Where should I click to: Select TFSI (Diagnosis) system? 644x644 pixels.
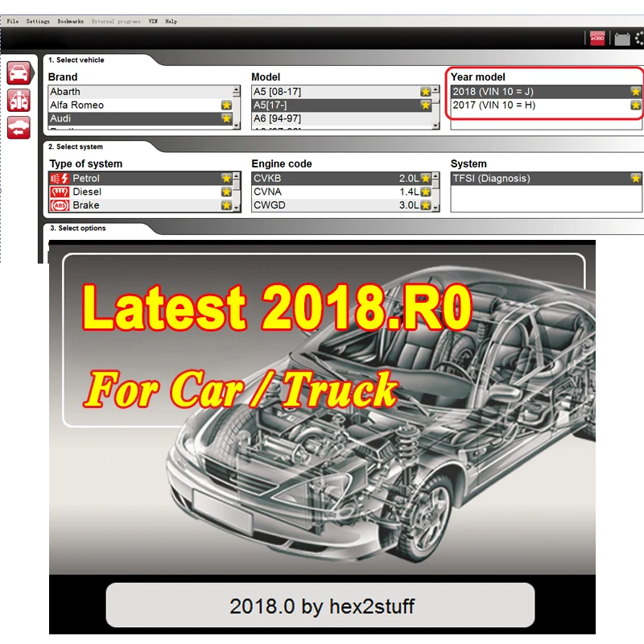pyautogui.click(x=546, y=178)
